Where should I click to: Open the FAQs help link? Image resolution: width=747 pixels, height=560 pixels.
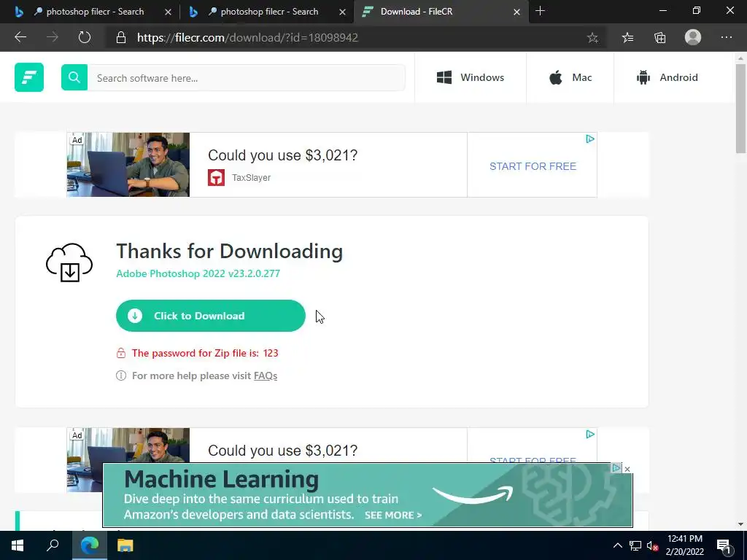click(x=266, y=376)
